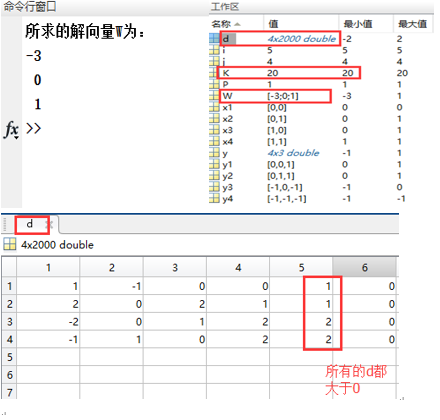Viewport: 440px width, 420px height.
Task: Select the y variable icon in workspace
Action: pos(214,153)
